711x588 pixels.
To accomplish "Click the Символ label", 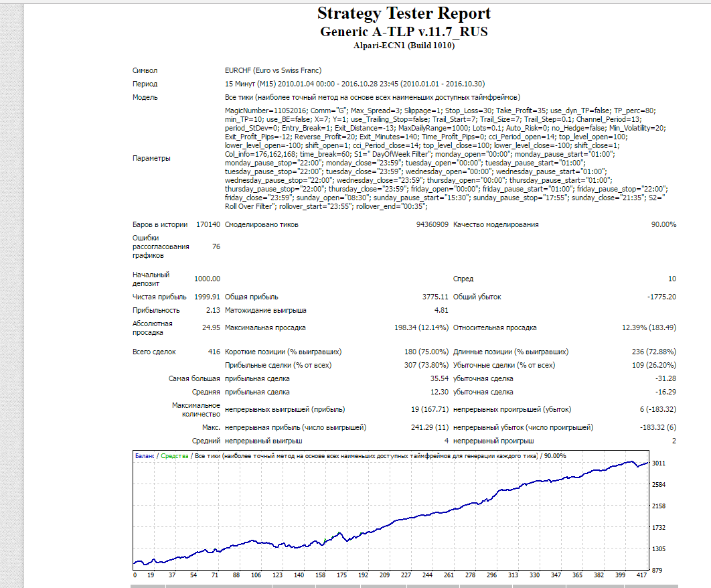I will [x=145, y=70].
